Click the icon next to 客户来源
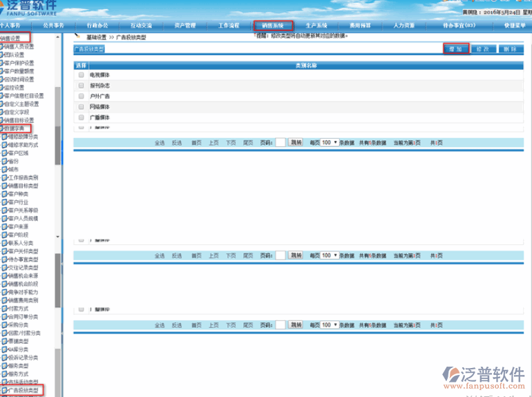 coord(5,226)
